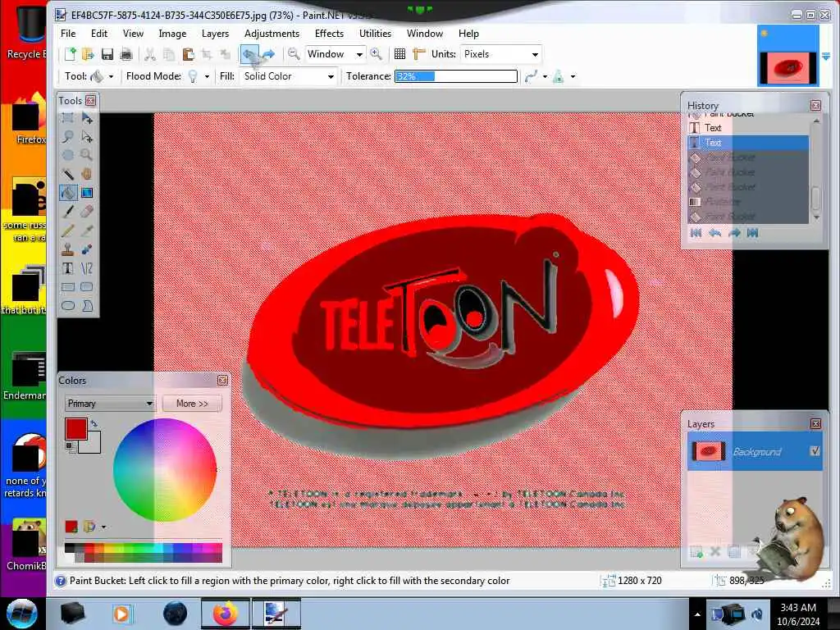
Task: Open the Primary color selector dropdown
Action: [x=110, y=404]
